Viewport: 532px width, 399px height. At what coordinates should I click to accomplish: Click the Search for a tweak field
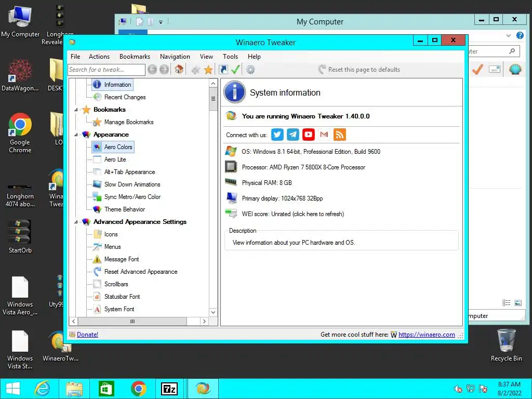(x=107, y=70)
